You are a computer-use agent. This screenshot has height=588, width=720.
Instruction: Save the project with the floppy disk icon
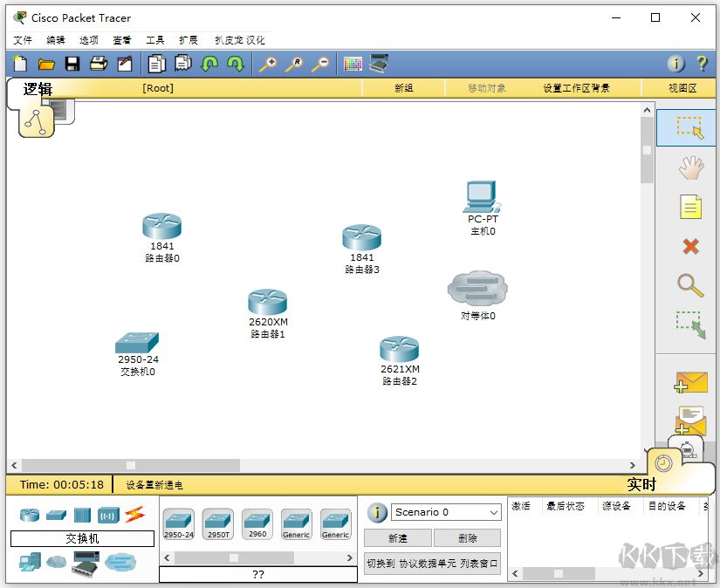tap(72, 64)
